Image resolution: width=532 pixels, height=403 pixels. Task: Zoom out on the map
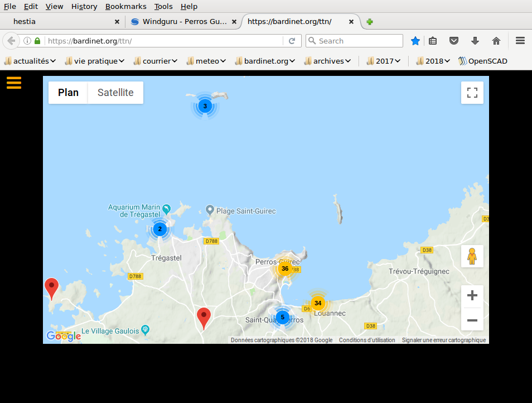click(472, 320)
